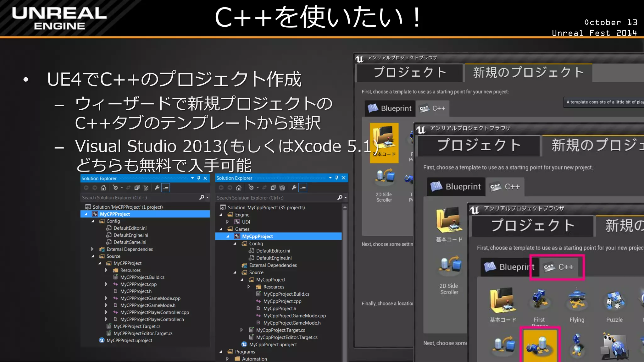This screenshot has height=362, width=644.
Task: Click Forward arrow in left Solution Explorer toolbar
Action: (95, 188)
